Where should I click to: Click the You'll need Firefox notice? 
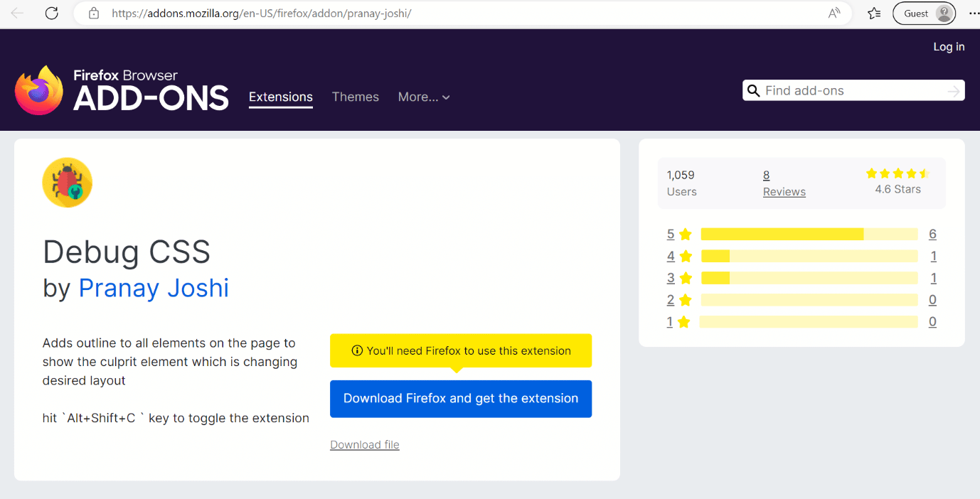[461, 351]
